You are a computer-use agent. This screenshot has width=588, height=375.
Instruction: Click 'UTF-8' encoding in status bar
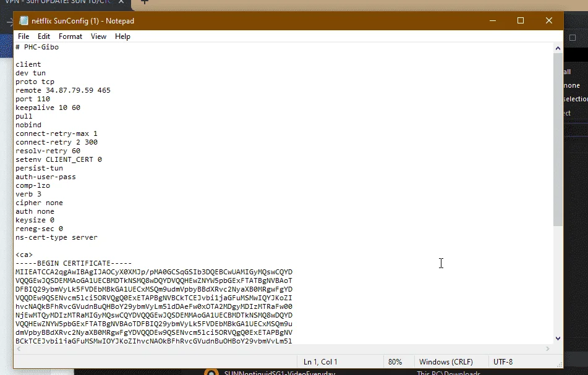(x=503, y=362)
